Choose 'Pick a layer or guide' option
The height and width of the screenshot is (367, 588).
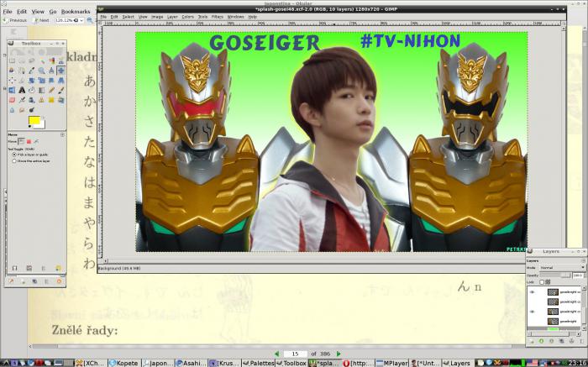[x=30, y=155]
